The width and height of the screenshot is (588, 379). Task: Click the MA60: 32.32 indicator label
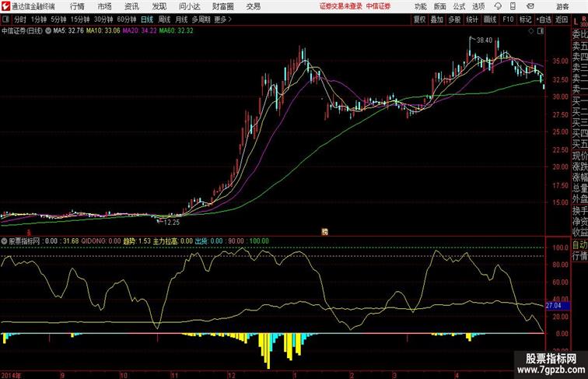tap(176, 31)
